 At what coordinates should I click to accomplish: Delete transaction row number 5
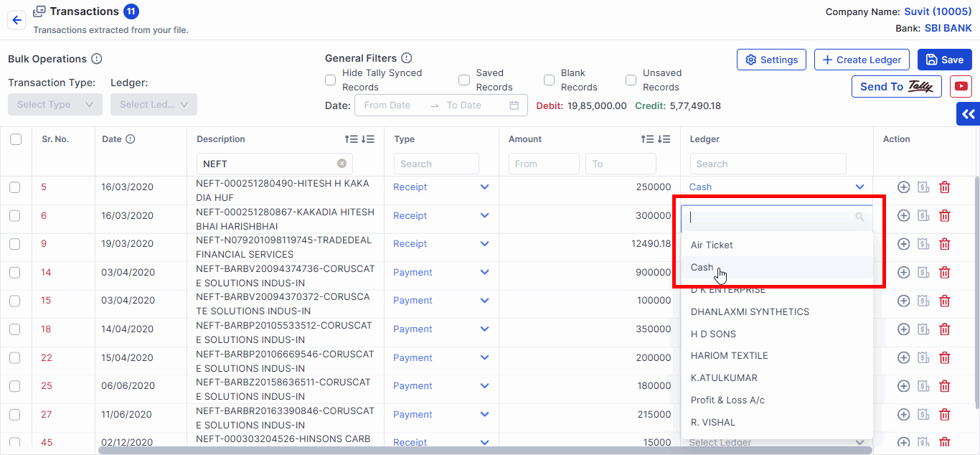[x=945, y=187]
